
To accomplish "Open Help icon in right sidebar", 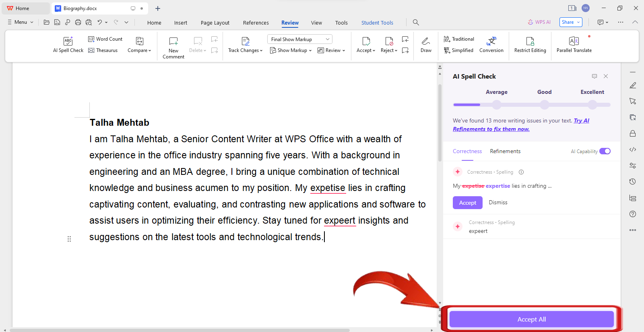I will click(633, 214).
